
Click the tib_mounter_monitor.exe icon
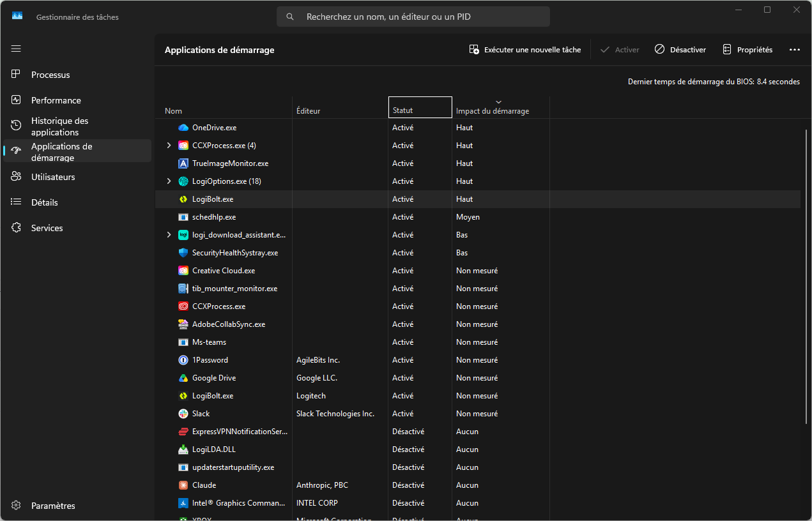tap(183, 289)
